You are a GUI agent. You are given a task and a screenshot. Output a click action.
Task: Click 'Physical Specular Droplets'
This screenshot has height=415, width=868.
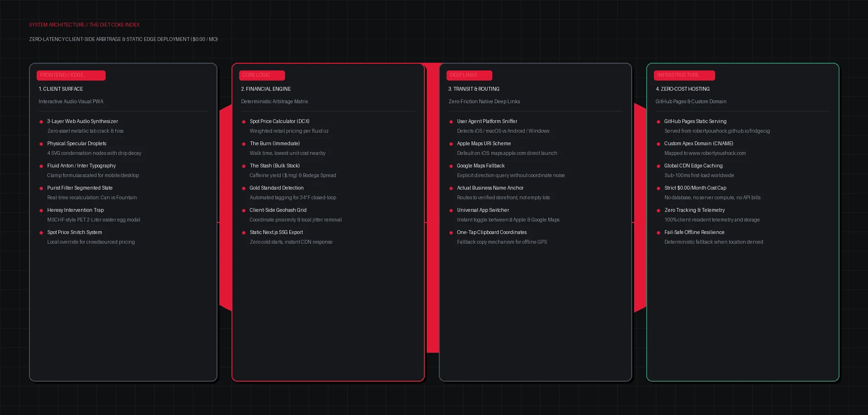[77, 143]
